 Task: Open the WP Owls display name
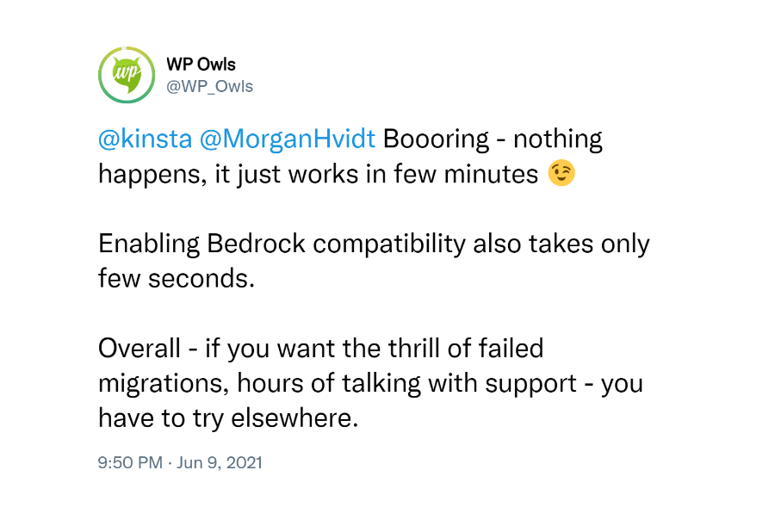click(x=201, y=65)
